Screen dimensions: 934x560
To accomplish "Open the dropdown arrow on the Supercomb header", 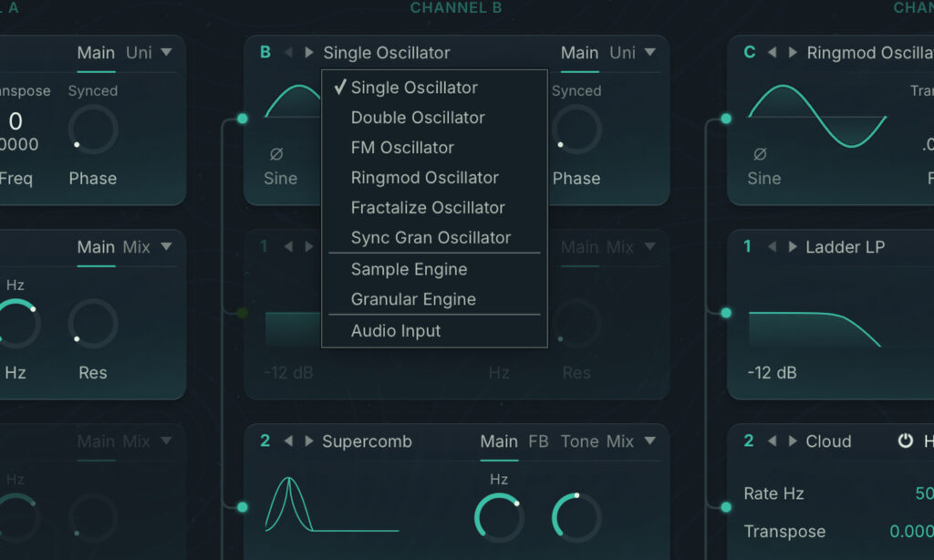I will [650, 441].
